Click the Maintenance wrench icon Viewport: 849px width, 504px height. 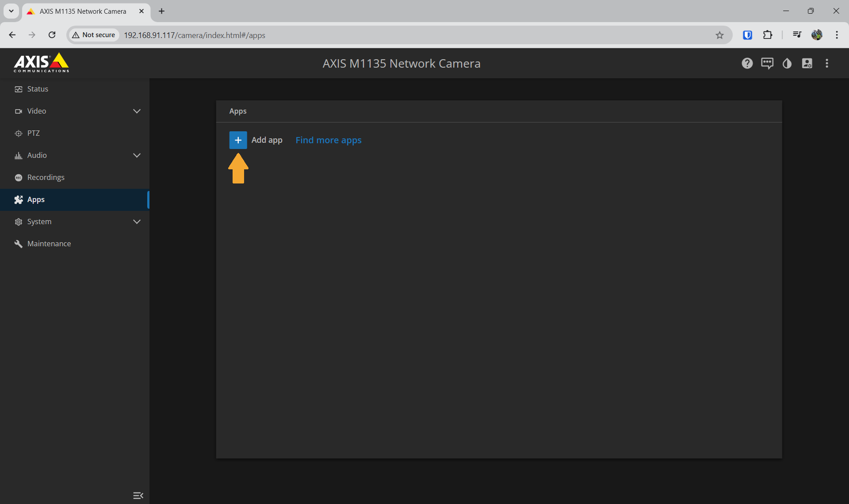tap(18, 244)
